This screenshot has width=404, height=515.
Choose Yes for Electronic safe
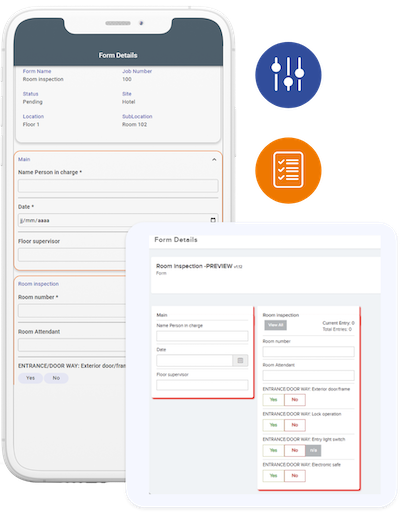pyautogui.click(x=273, y=476)
